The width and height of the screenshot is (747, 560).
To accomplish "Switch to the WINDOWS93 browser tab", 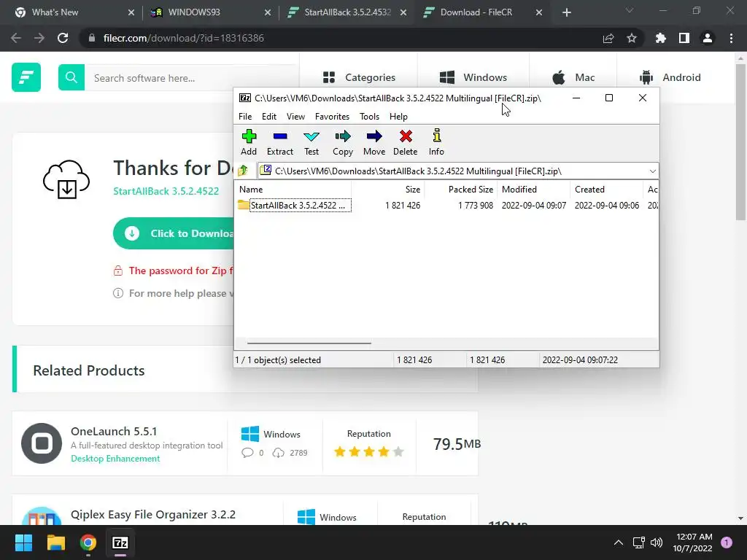I will click(209, 12).
